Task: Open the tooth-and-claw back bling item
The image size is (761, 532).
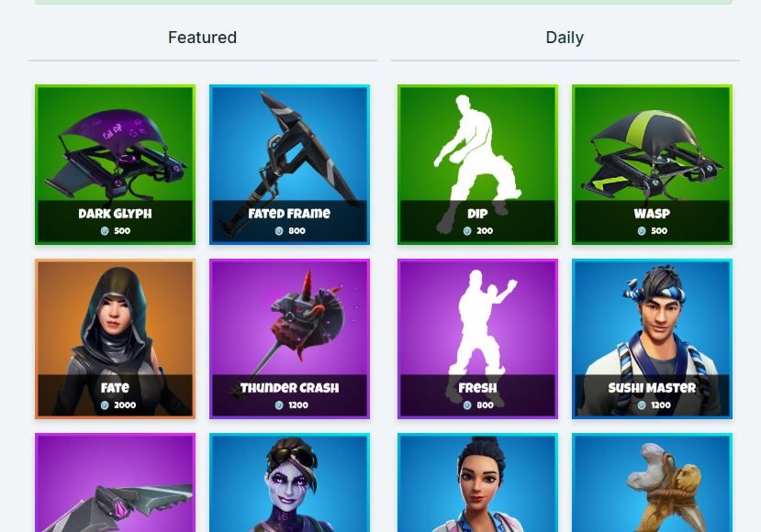Action: coord(652,482)
